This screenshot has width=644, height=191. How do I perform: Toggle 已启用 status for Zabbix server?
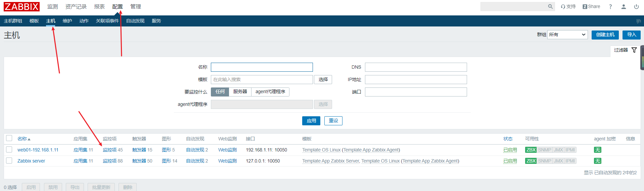click(x=510, y=161)
